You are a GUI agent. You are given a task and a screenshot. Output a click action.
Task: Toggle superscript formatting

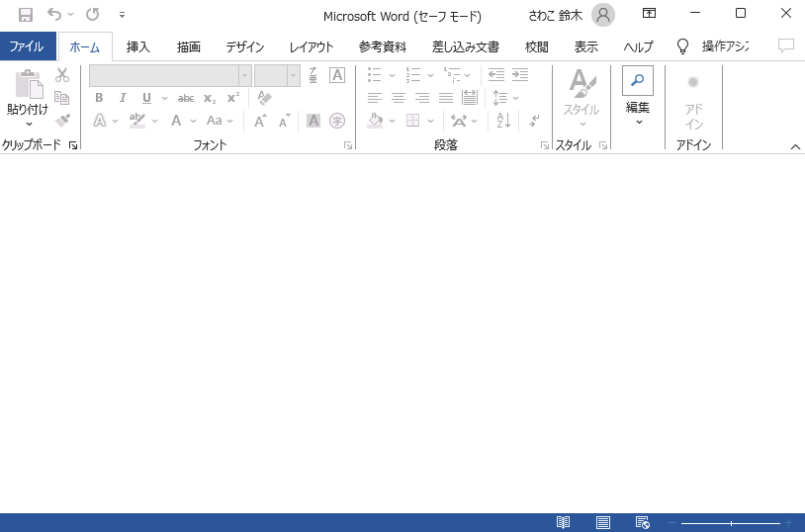pos(233,98)
